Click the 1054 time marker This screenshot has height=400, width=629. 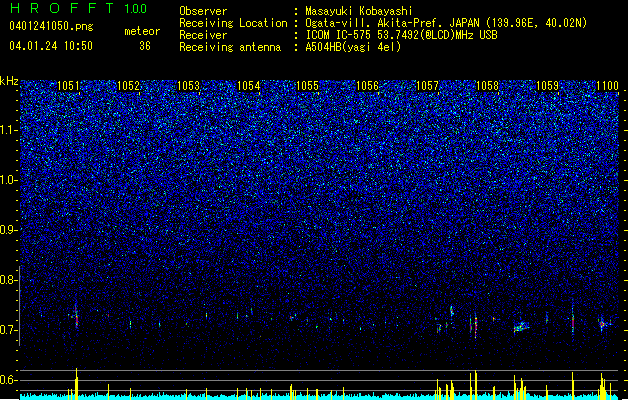[248, 86]
